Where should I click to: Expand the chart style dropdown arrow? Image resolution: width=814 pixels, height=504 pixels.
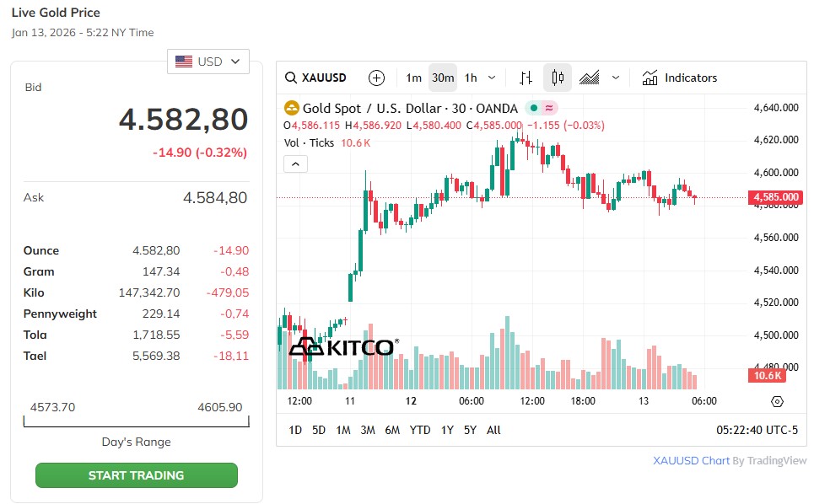[x=616, y=78]
